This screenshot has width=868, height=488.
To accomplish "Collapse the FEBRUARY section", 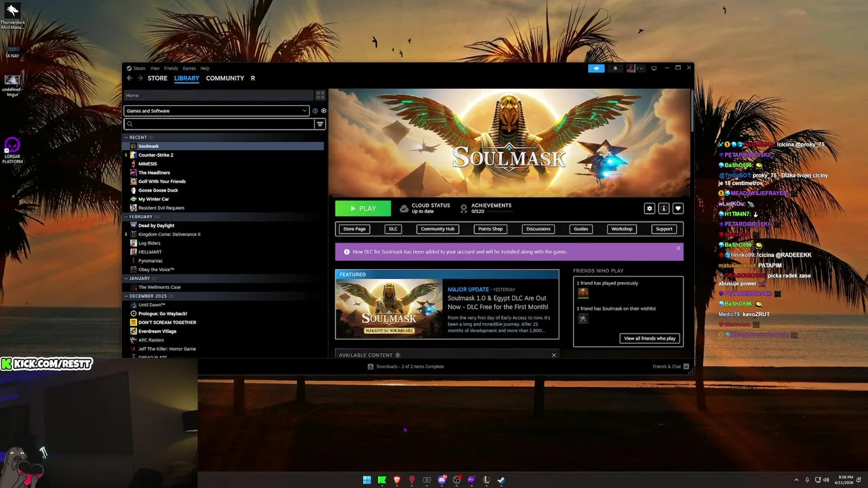I will point(126,217).
